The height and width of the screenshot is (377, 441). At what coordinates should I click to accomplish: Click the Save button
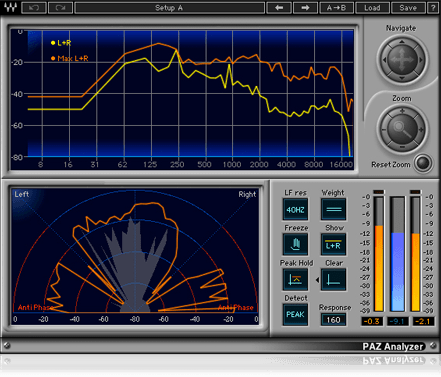[x=408, y=8]
